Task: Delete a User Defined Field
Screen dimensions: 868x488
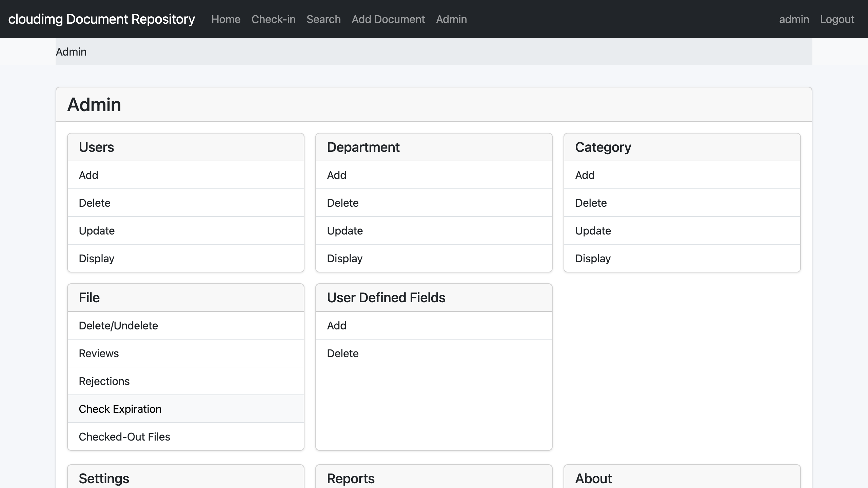Action: 434,353
